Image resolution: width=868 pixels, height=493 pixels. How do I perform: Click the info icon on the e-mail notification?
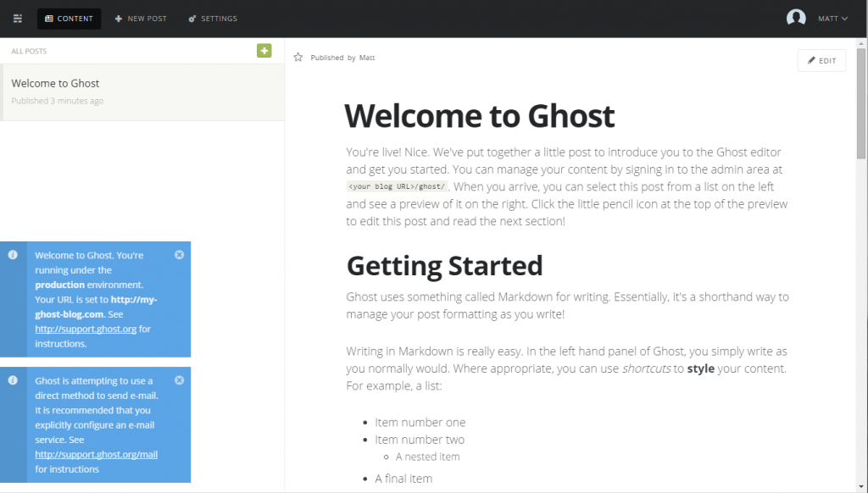[x=11, y=380]
